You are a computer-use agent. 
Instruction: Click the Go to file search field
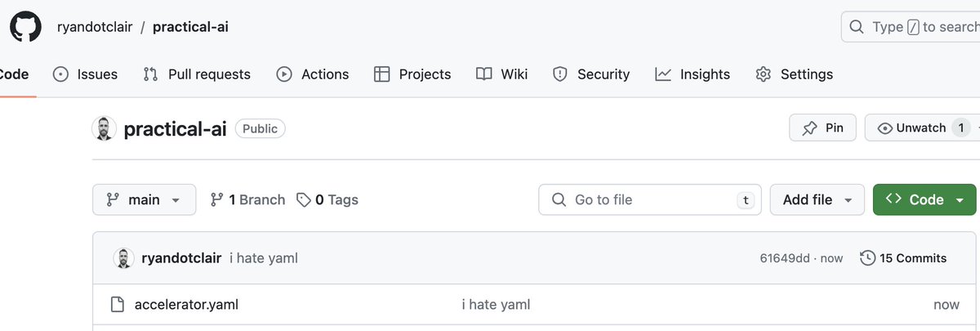(650, 199)
